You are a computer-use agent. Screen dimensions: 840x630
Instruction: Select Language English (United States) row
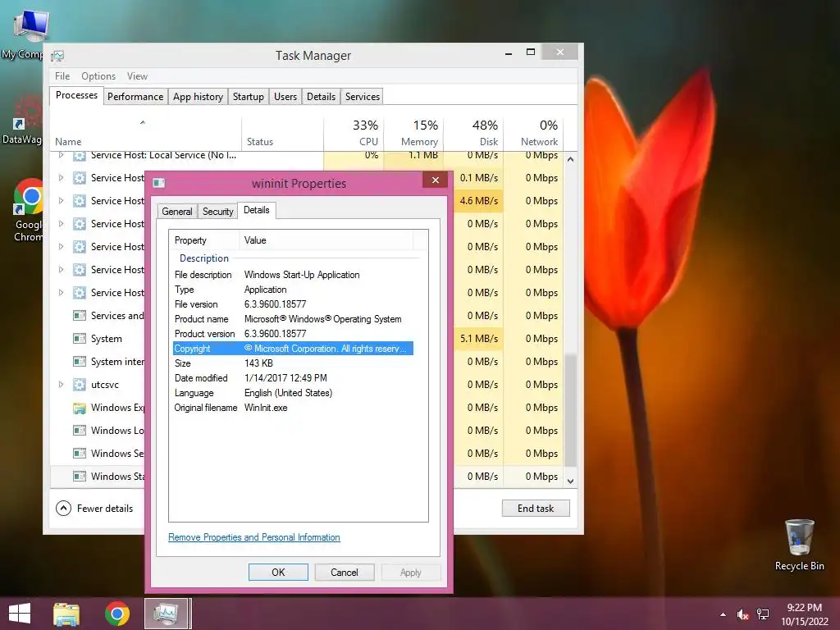[293, 393]
